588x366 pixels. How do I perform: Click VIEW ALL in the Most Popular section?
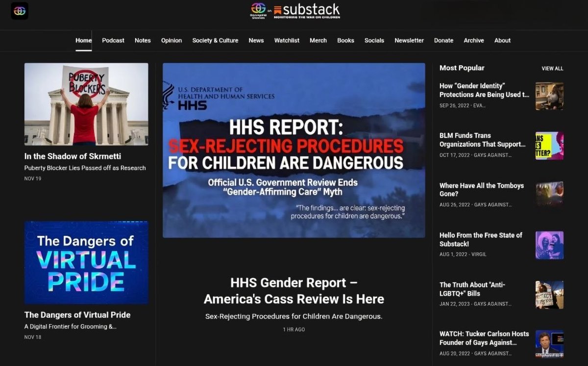point(552,69)
